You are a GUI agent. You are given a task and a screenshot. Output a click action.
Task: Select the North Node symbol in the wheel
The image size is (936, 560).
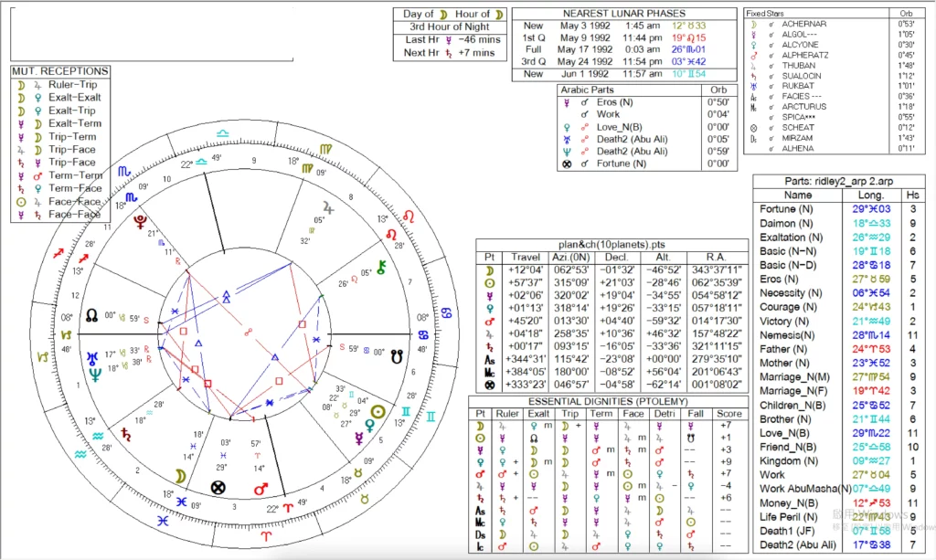pos(91,316)
